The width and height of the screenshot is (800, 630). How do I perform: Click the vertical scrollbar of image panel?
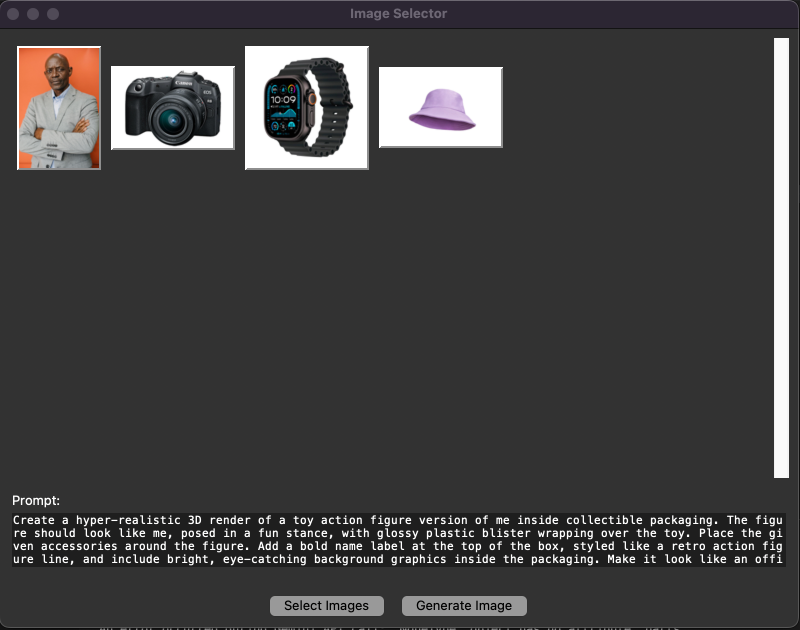781,258
